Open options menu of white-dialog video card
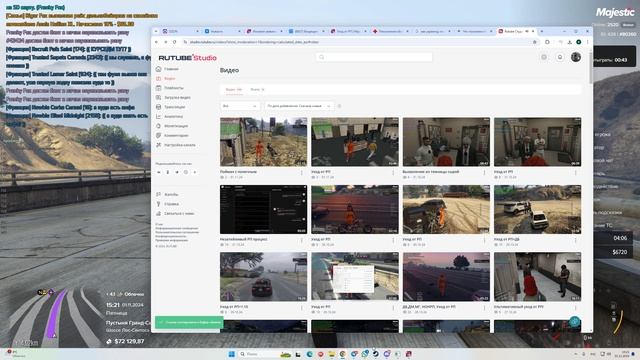This screenshot has width=640, height=360. tap(393, 308)
